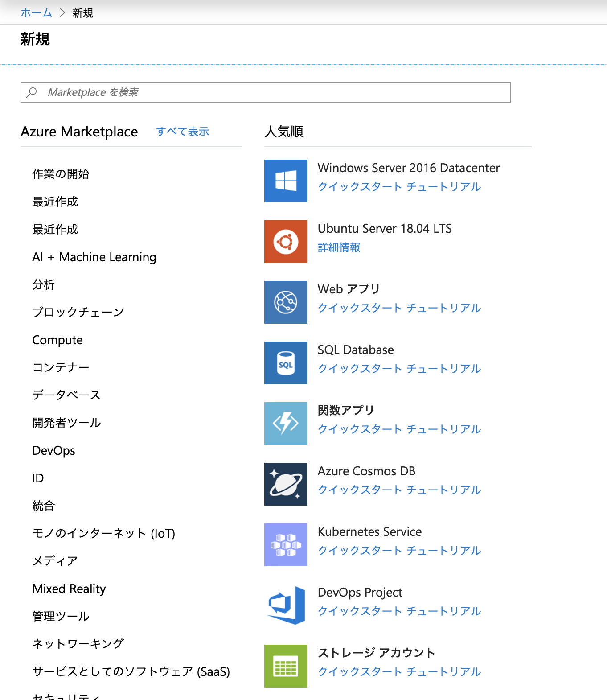The image size is (607, 700).
Task: Click the Web アプリ title
Action: pyautogui.click(x=349, y=289)
